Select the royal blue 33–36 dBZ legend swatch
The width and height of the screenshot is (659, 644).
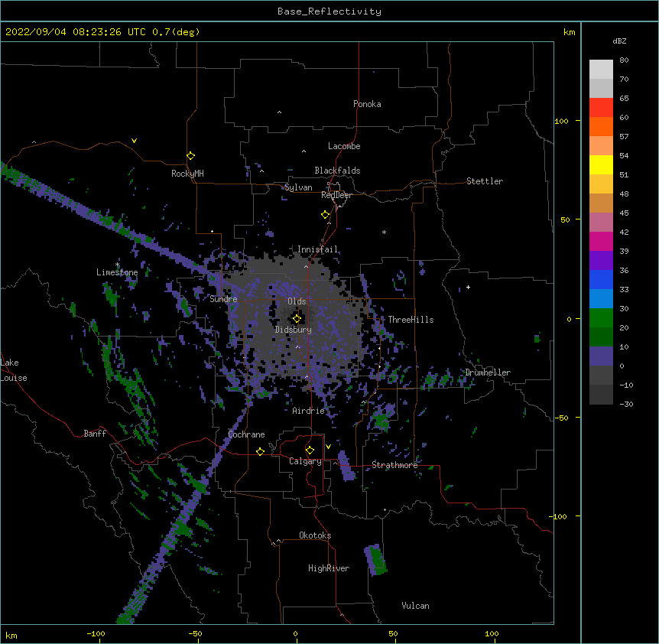(601, 279)
